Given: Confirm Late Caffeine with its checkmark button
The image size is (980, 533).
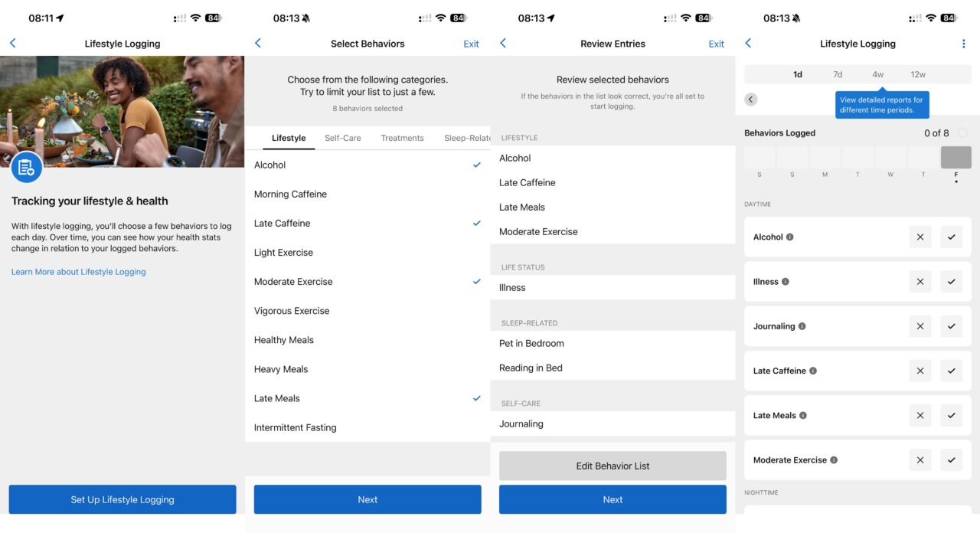Looking at the screenshot, I should [x=951, y=371].
